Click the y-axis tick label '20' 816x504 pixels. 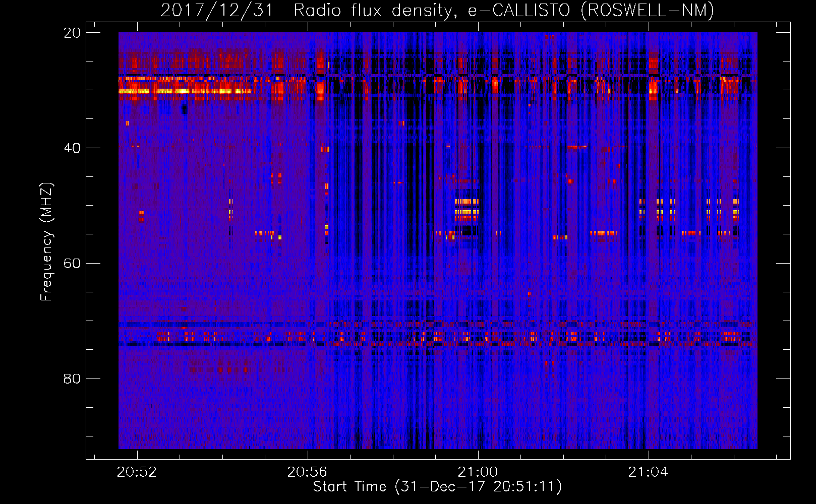[72, 33]
